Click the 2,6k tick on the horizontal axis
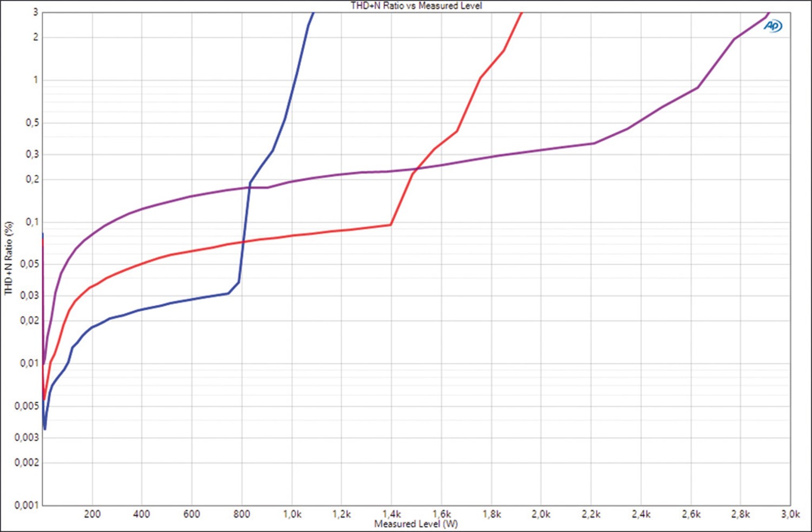This screenshot has width=812, height=532. [691, 514]
